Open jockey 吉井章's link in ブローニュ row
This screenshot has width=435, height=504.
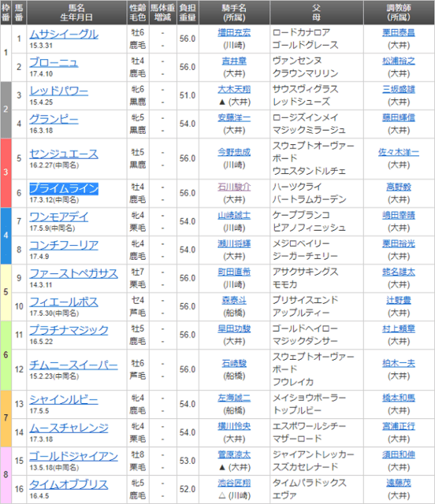[x=234, y=61]
